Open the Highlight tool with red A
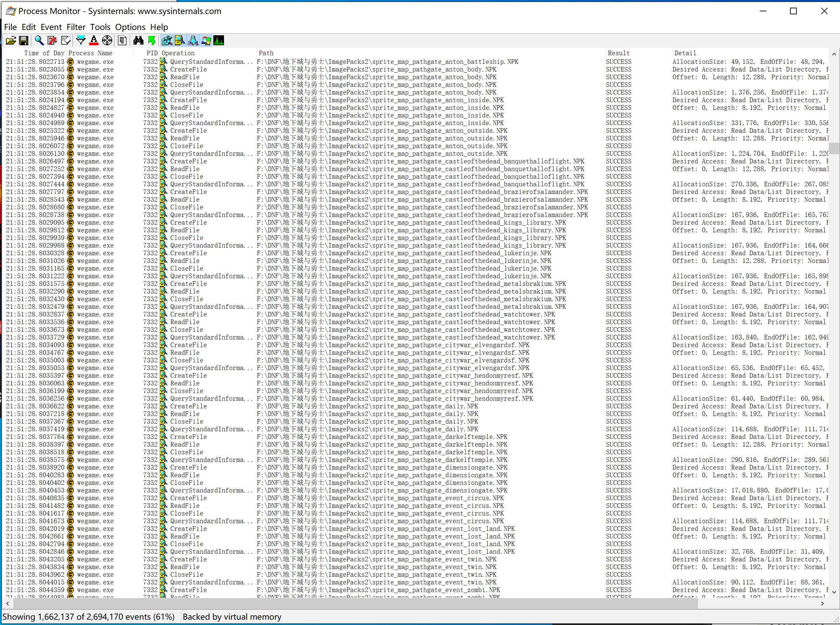840x625 pixels. (94, 41)
